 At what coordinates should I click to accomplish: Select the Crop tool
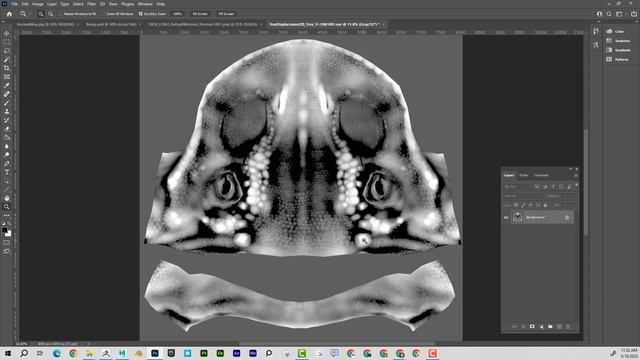point(7,68)
